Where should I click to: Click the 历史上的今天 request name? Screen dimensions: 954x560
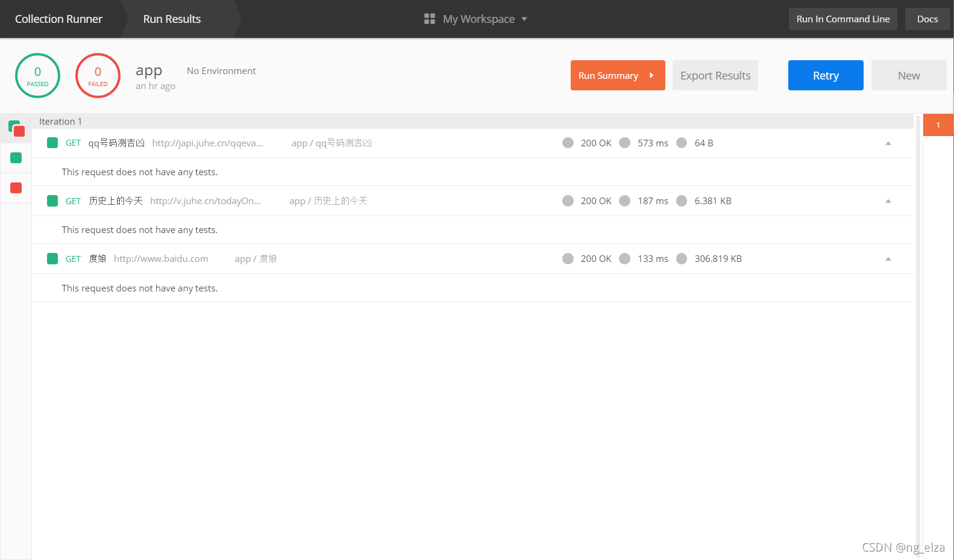(116, 201)
